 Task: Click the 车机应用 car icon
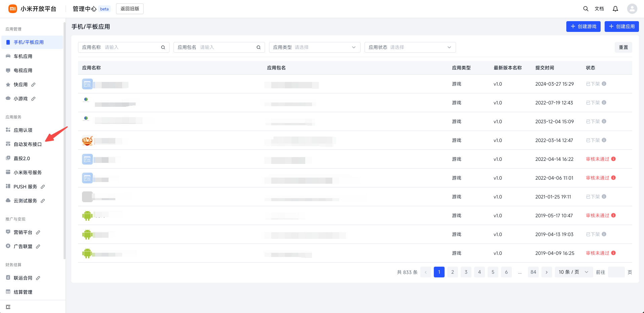[8, 56]
